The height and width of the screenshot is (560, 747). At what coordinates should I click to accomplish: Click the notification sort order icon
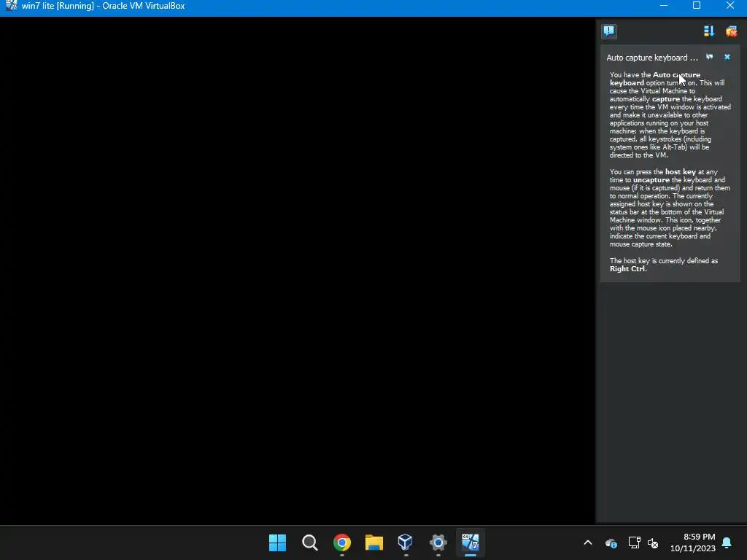(x=709, y=31)
